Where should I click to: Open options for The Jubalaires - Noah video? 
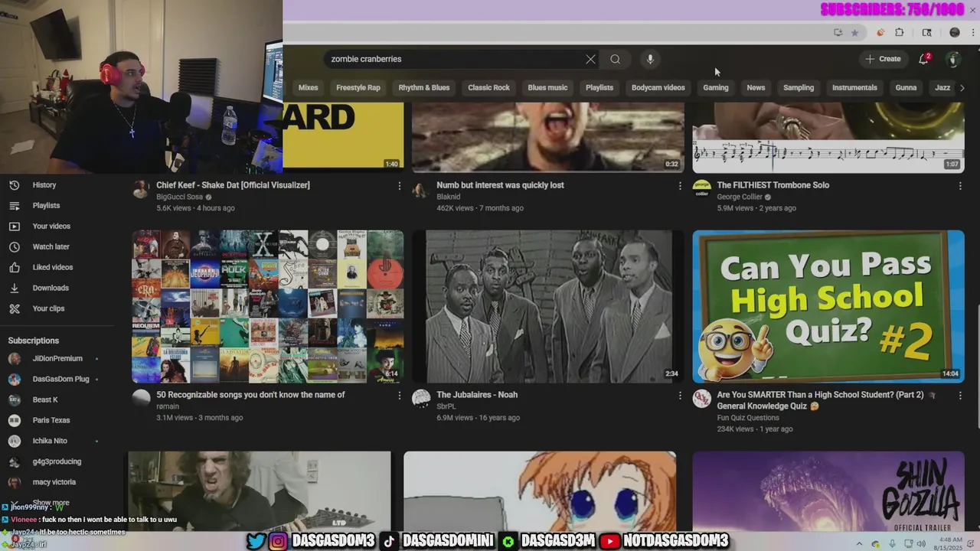point(680,395)
